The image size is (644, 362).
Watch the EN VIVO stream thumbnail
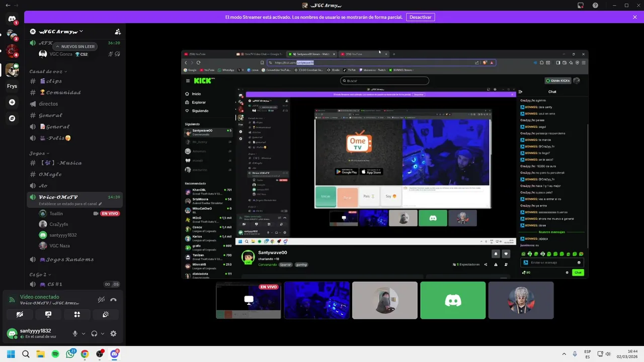point(249,300)
